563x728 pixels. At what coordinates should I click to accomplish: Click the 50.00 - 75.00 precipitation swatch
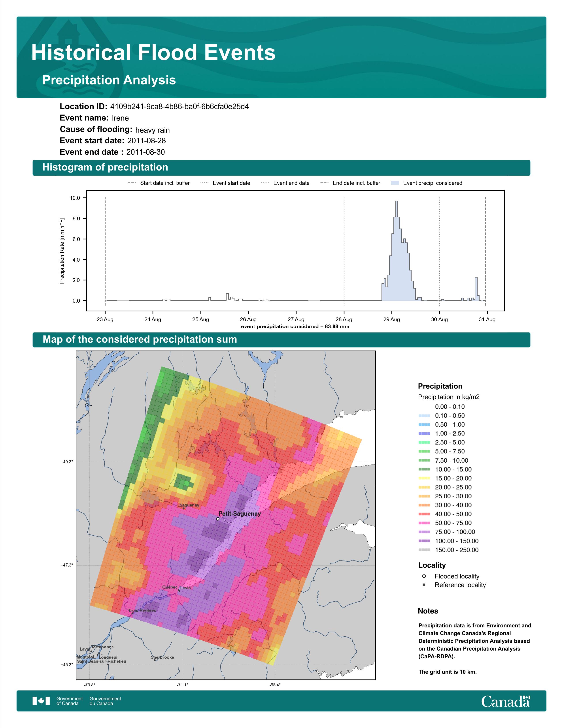coord(424,523)
